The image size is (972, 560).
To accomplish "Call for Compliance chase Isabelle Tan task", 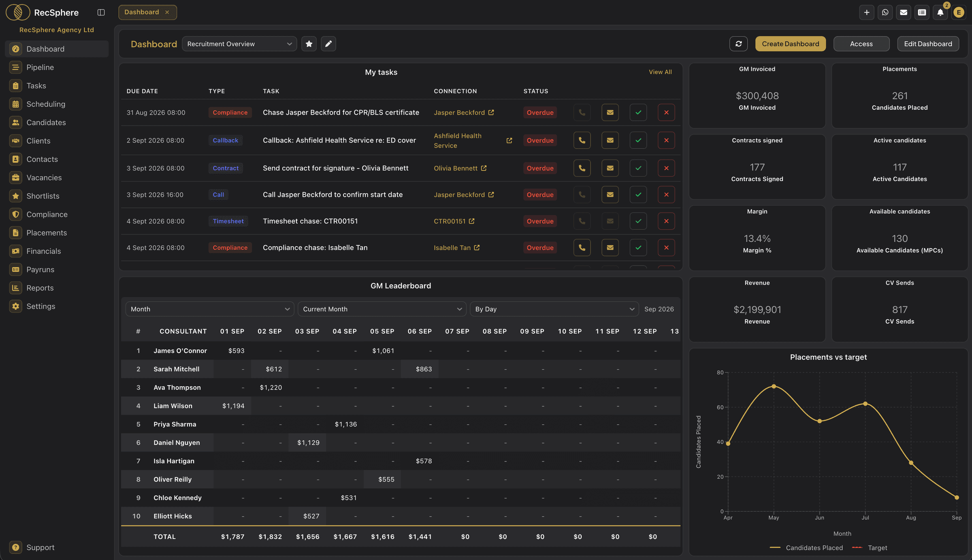I will pyautogui.click(x=582, y=247).
